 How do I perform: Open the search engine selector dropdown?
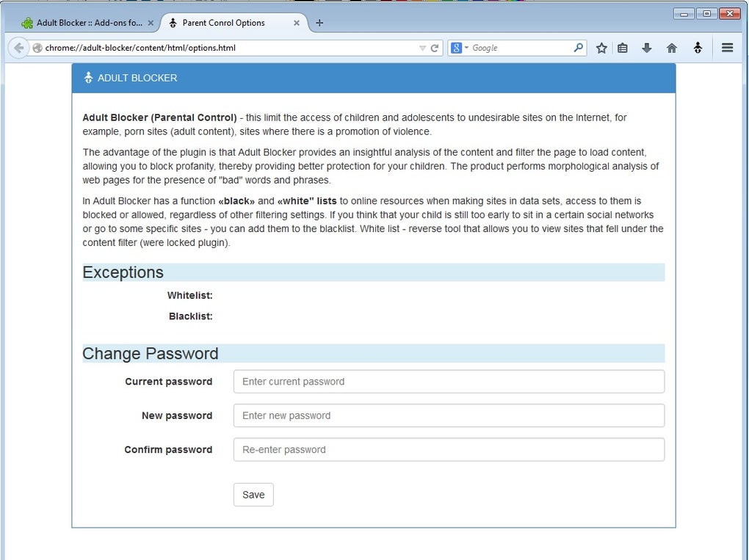coord(459,48)
